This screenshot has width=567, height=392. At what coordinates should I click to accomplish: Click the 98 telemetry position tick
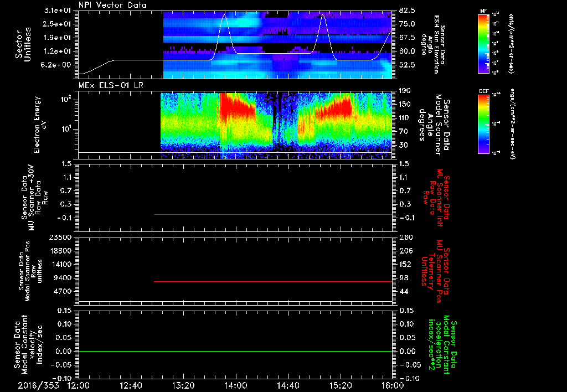404,278
